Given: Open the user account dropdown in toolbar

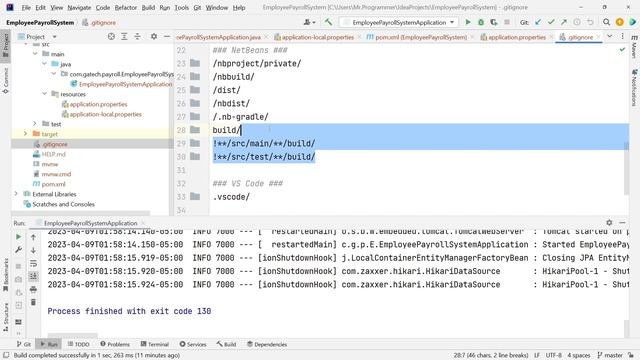Looking at the screenshot, I should (309, 22).
